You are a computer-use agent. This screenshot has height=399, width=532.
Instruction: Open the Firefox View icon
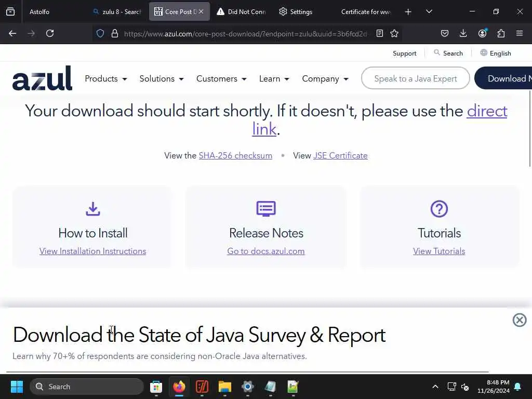pos(10,11)
